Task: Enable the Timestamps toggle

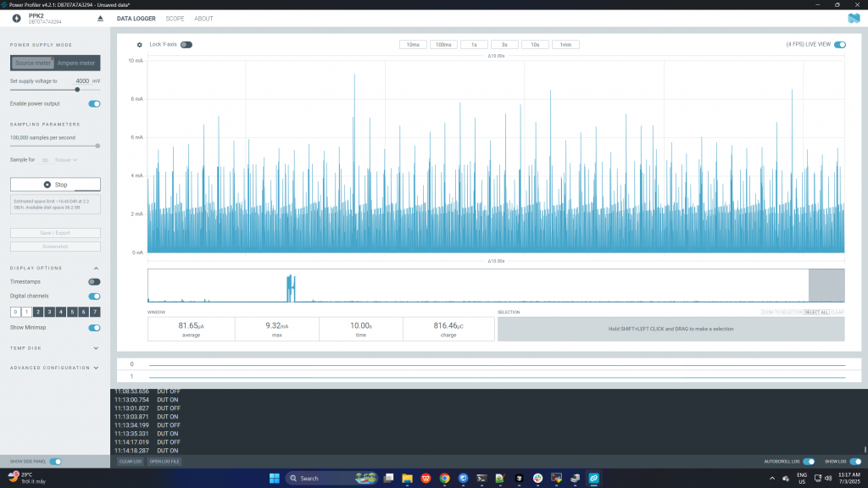Action: (94, 281)
